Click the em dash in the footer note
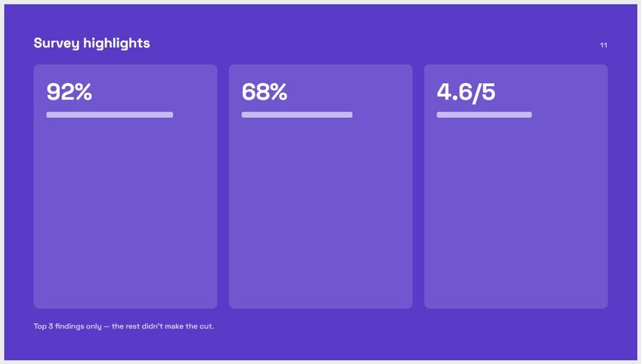Viewport: 641px width, 364px height. (107, 327)
